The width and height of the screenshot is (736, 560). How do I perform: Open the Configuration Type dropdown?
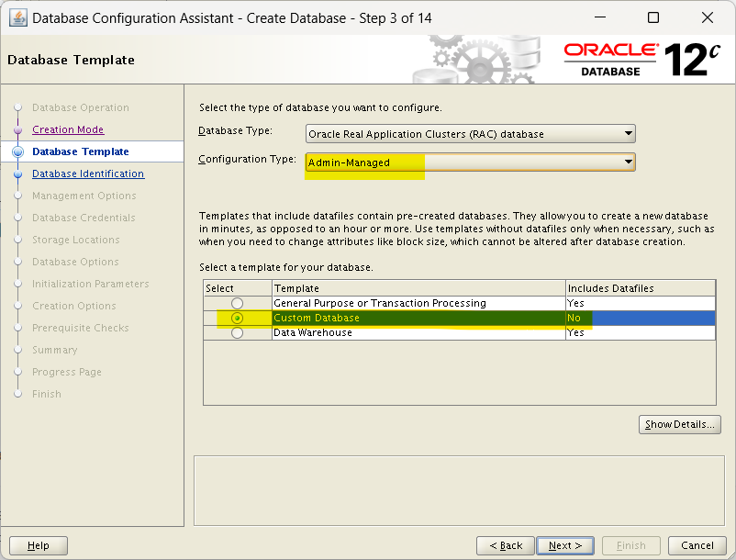(x=471, y=162)
